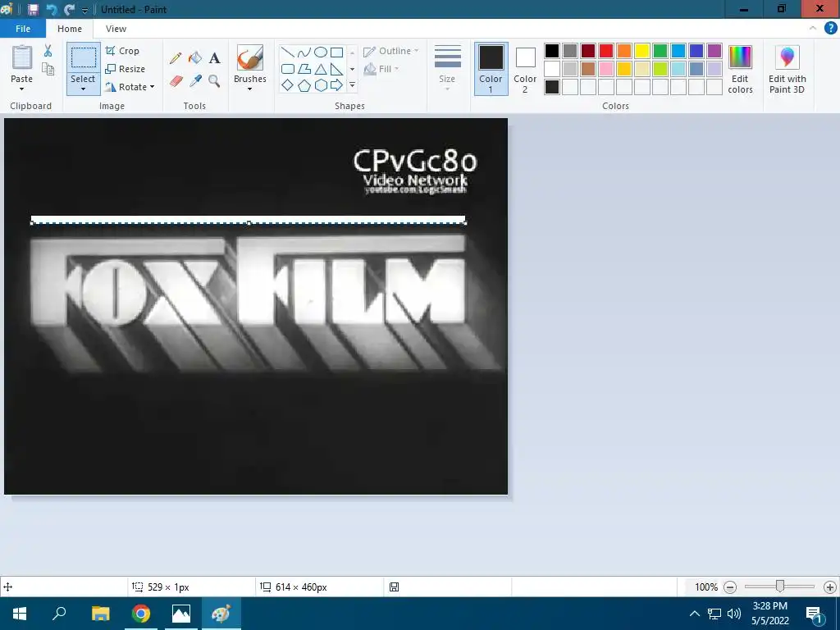Open the shape Outline dropdown
The image size is (840, 630).
tap(391, 51)
